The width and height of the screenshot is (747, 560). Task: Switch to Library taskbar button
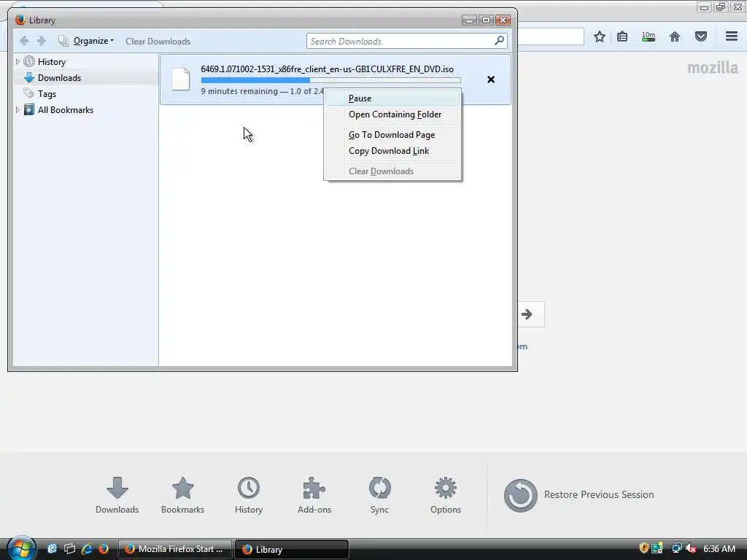tap(292, 549)
